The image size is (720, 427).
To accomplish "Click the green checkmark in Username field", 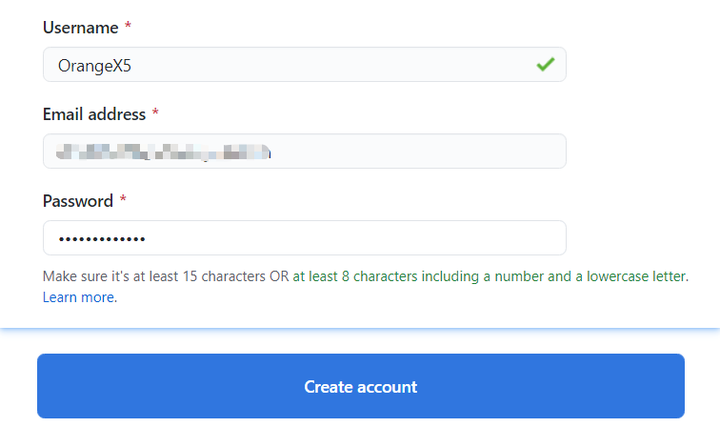I will pos(546,64).
